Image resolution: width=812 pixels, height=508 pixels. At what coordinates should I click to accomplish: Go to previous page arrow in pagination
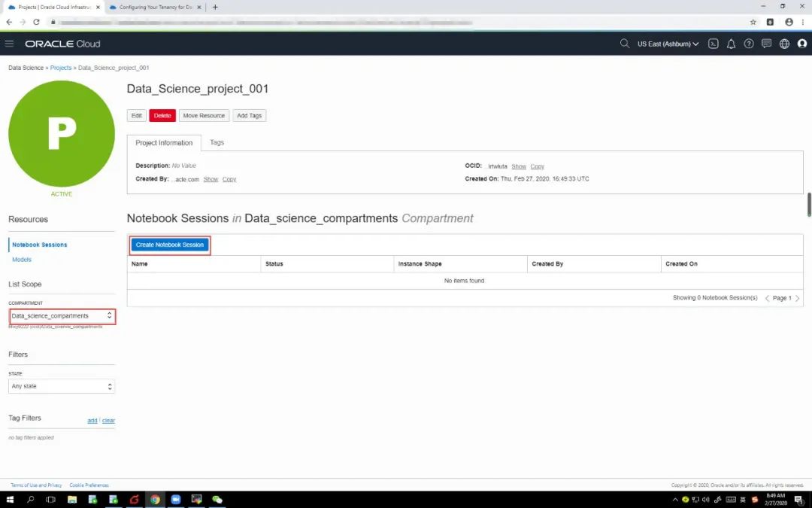pyautogui.click(x=767, y=298)
